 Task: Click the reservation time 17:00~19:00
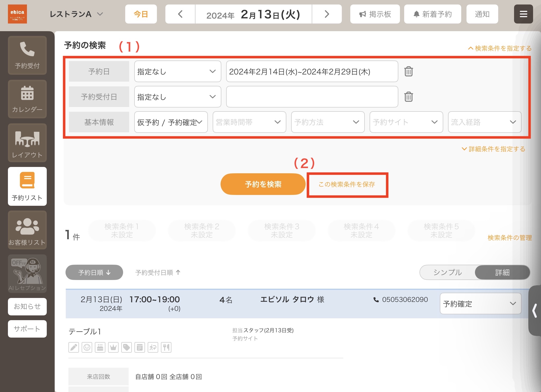coord(155,299)
